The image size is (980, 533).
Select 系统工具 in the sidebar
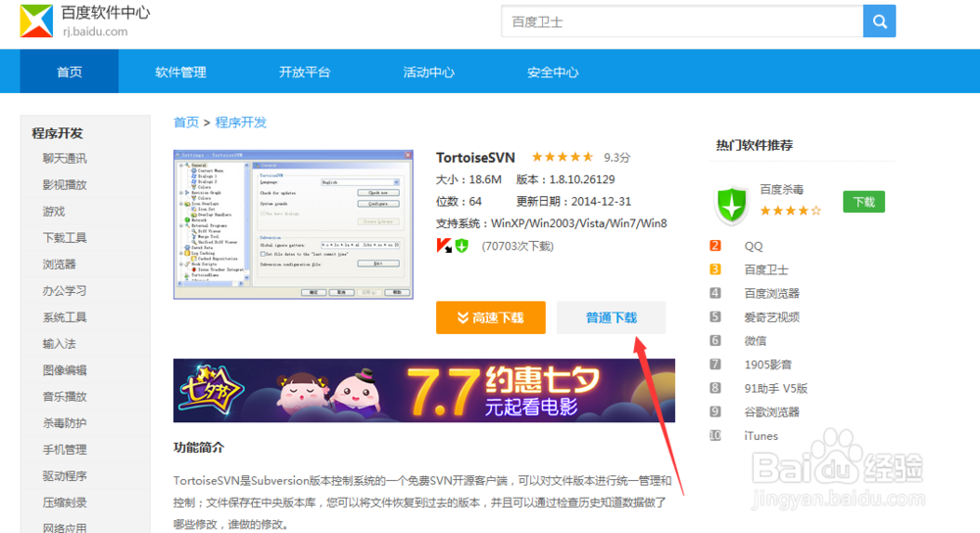(65, 317)
